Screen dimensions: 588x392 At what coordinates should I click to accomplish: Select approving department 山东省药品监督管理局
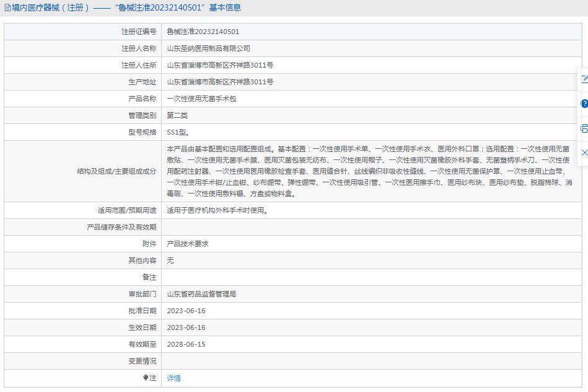[201, 294]
